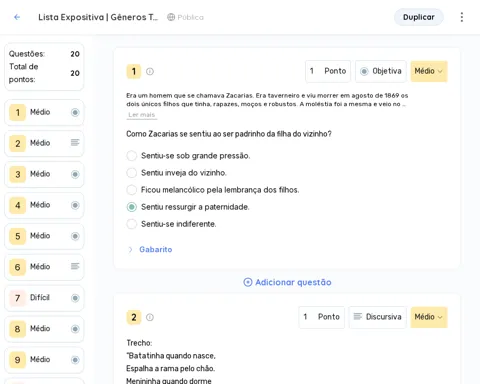This screenshot has height=384, width=480.
Task: Click objective type icon in sidebar row 7
Action: tap(75, 298)
